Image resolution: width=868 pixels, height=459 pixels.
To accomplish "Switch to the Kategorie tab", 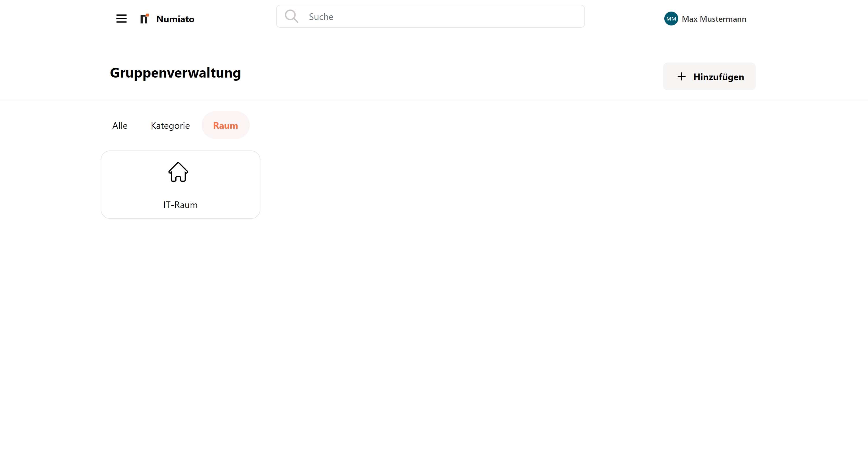I will [x=170, y=125].
